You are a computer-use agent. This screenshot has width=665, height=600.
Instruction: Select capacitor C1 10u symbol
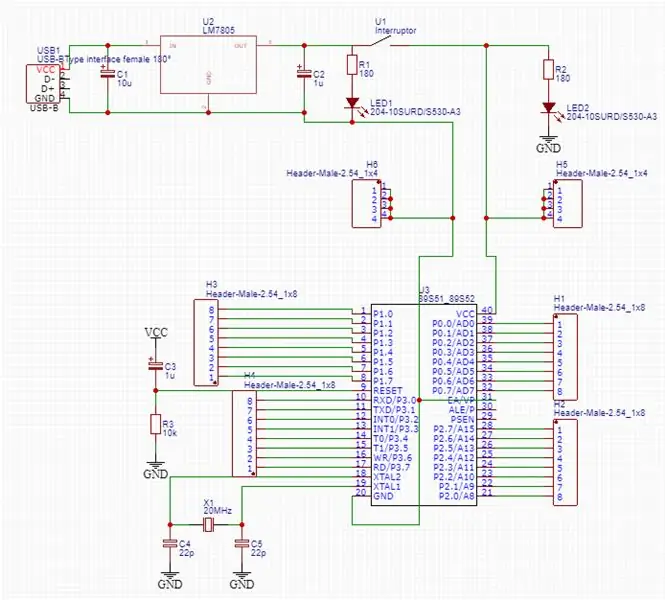(108, 74)
